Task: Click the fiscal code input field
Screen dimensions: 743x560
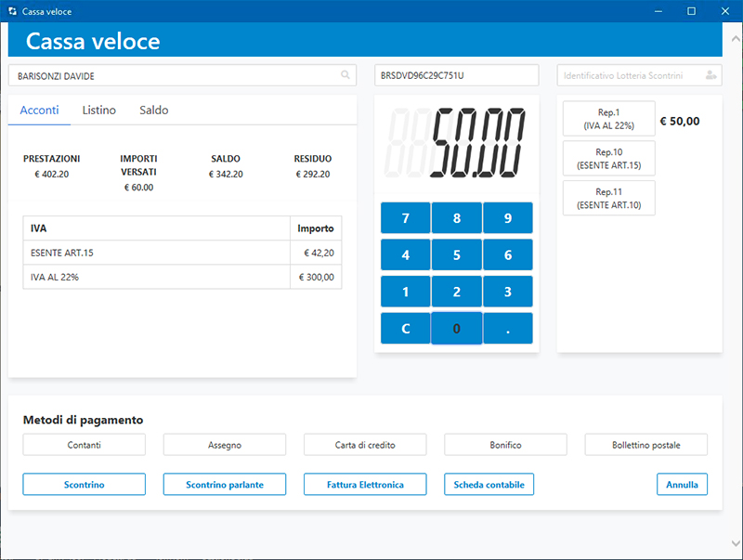Action: click(456, 76)
